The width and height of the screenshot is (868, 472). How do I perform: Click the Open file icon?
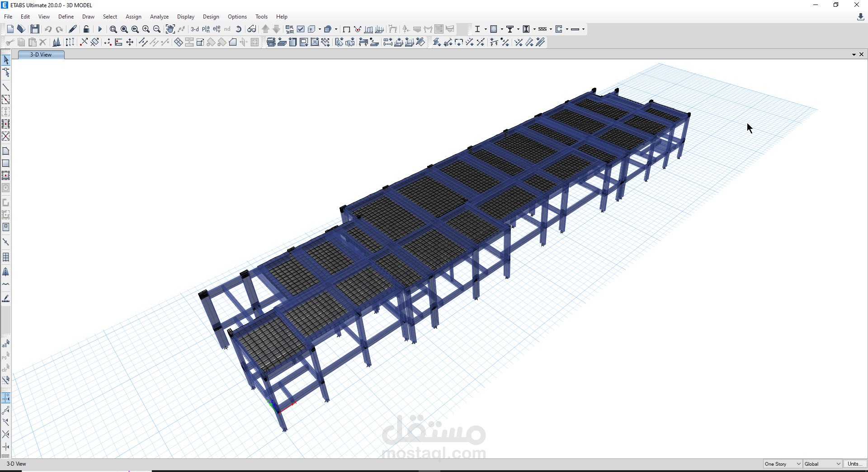pos(21,29)
